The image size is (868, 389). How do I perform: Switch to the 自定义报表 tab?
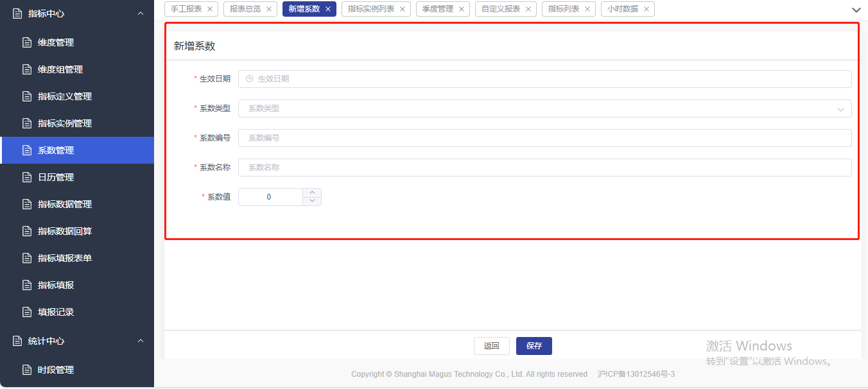(x=501, y=9)
